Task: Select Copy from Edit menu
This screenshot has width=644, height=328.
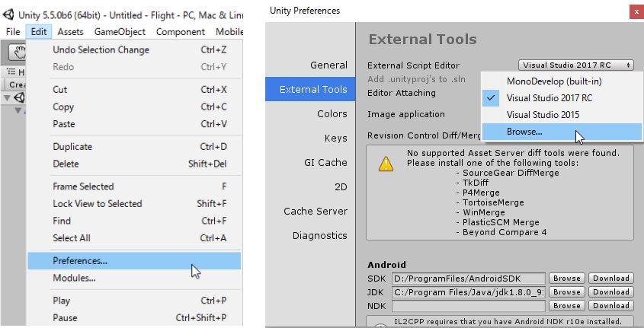Action: (134, 107)
